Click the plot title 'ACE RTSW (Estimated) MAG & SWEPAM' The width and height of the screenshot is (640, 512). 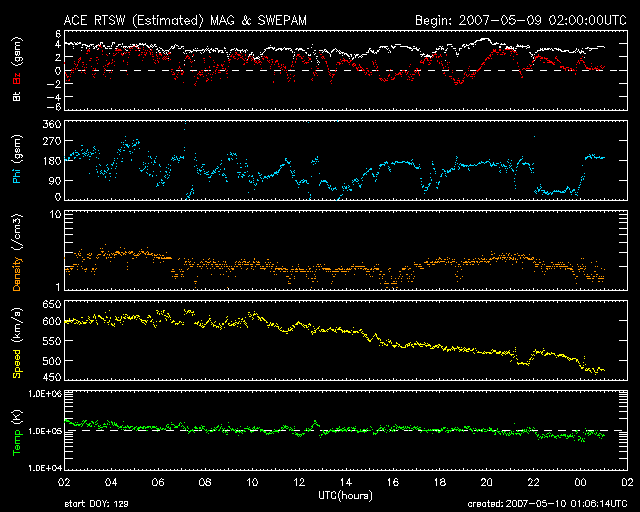(x=185, y=20)
